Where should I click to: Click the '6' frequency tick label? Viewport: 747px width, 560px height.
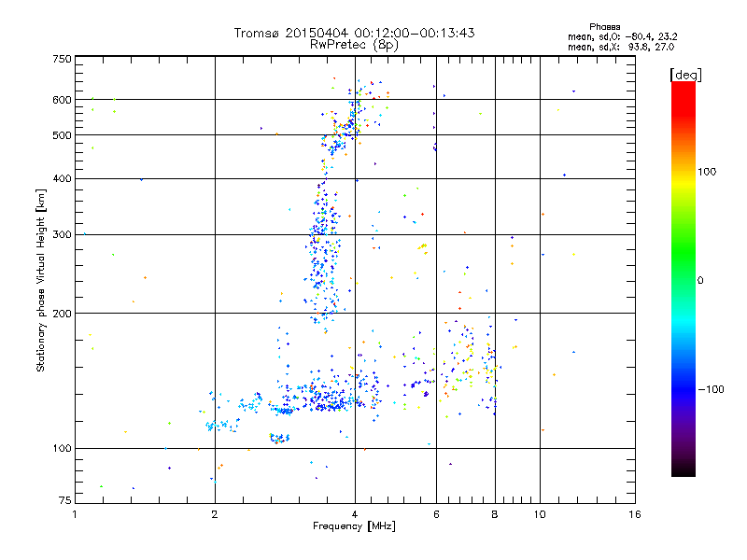pos(436,514)
